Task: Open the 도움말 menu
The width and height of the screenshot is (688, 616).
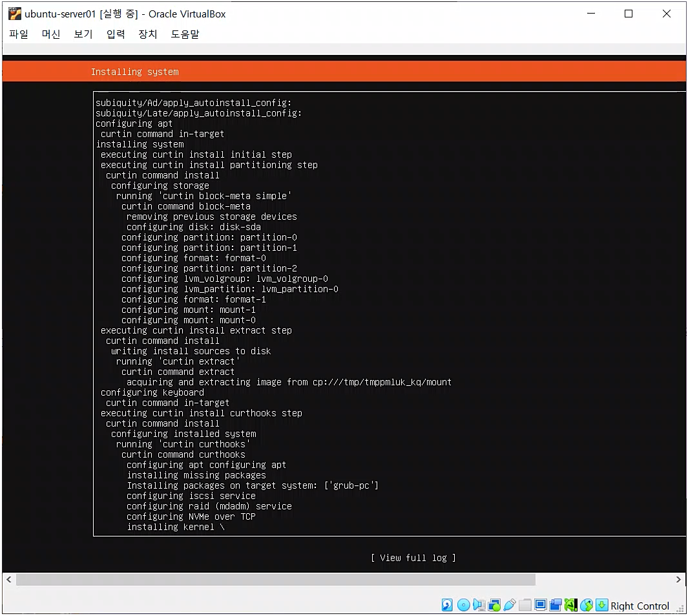Action: [x=185, y=34]
